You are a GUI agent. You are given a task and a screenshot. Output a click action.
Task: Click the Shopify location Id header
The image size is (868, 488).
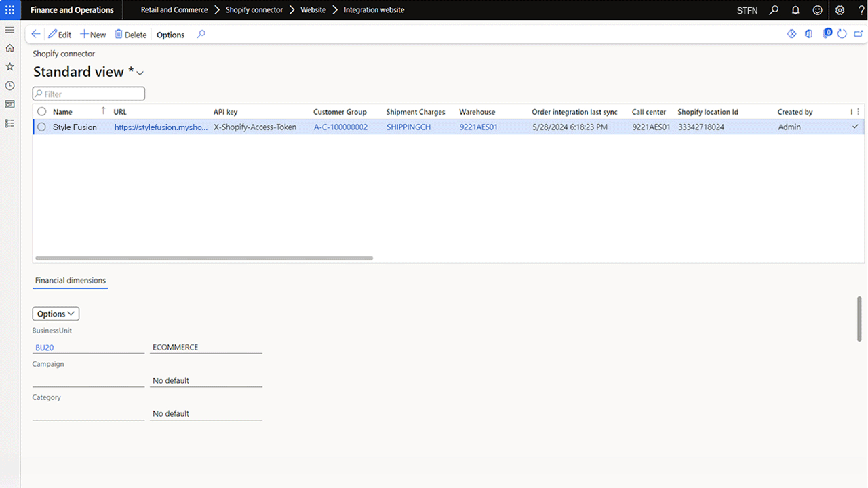(708, 112)
